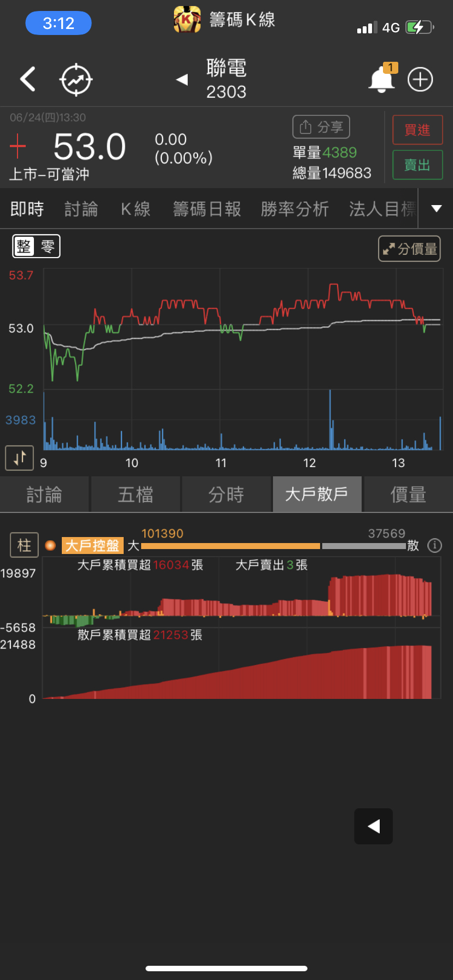Tap the 12 o'clock volume spike on chart
Screen dimensions: 453x980
coord(330,419)
